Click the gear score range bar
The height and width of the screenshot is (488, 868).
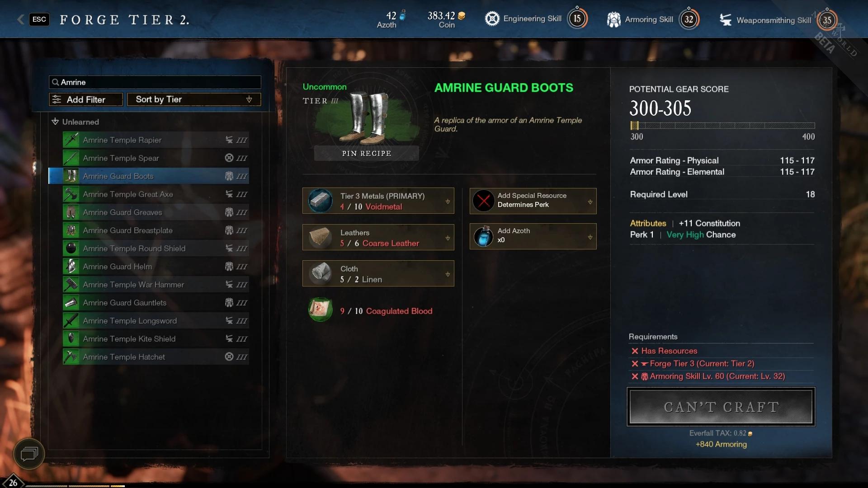tap(722, 126)
